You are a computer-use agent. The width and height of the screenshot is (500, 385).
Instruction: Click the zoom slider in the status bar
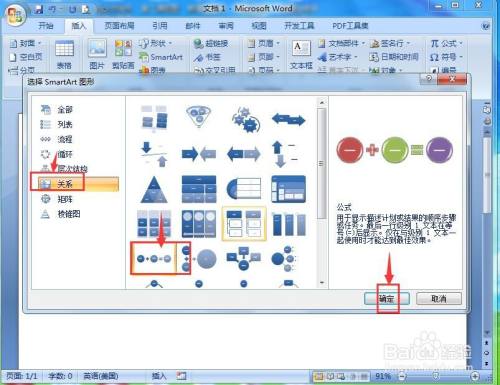coord(437,376)
